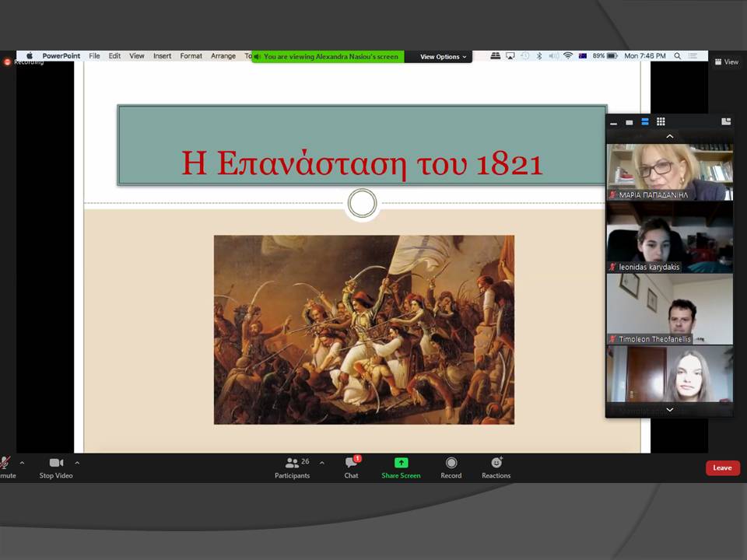
Task: Switch the video panel to single-speaker view
Action: click(x=630, y=122)
